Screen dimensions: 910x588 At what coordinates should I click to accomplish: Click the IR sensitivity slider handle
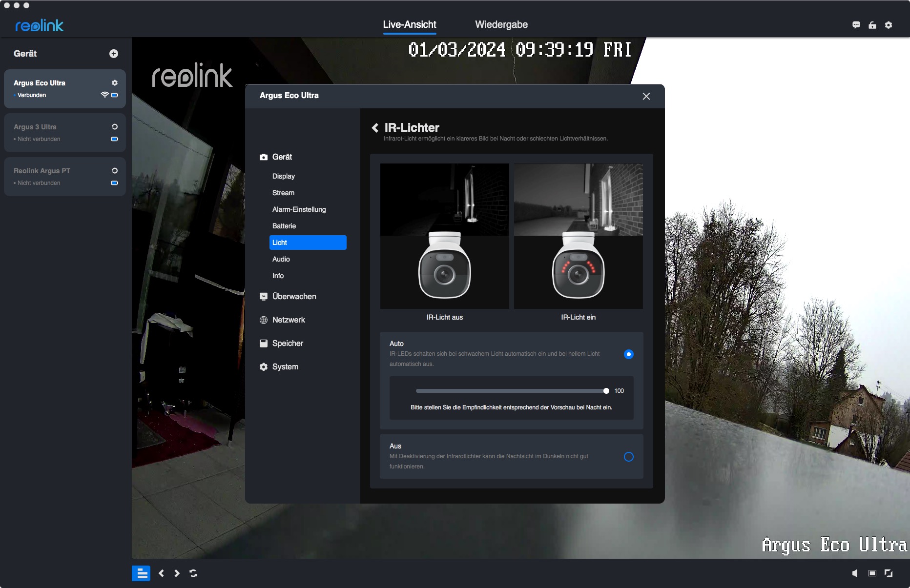606,391
